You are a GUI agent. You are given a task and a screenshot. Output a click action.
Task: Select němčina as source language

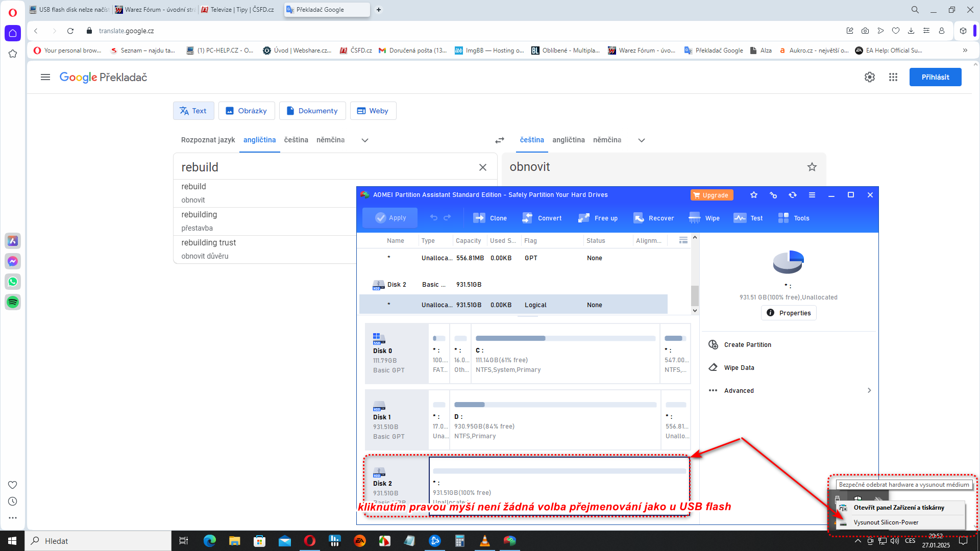point(330,140)
